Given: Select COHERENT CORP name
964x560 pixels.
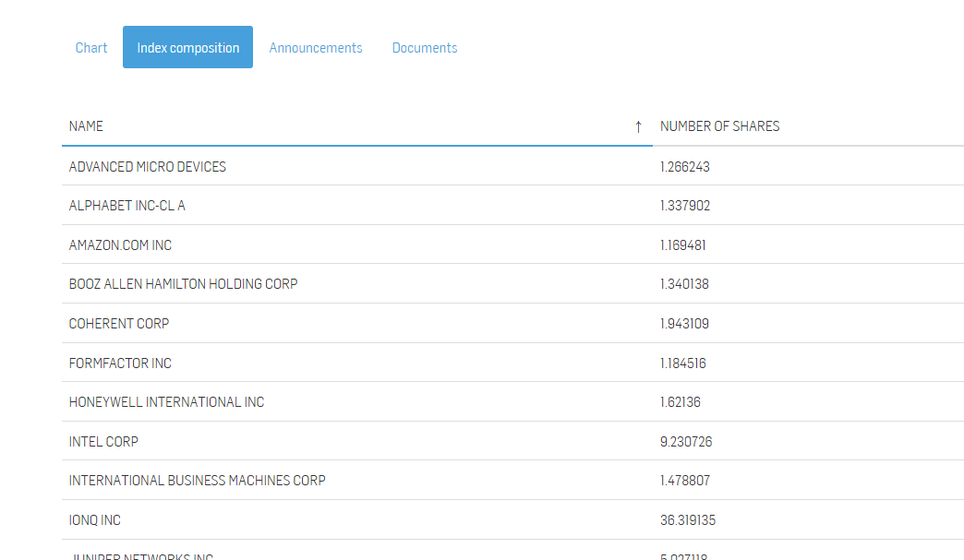Looking at the screenshot, I should 119,324.
